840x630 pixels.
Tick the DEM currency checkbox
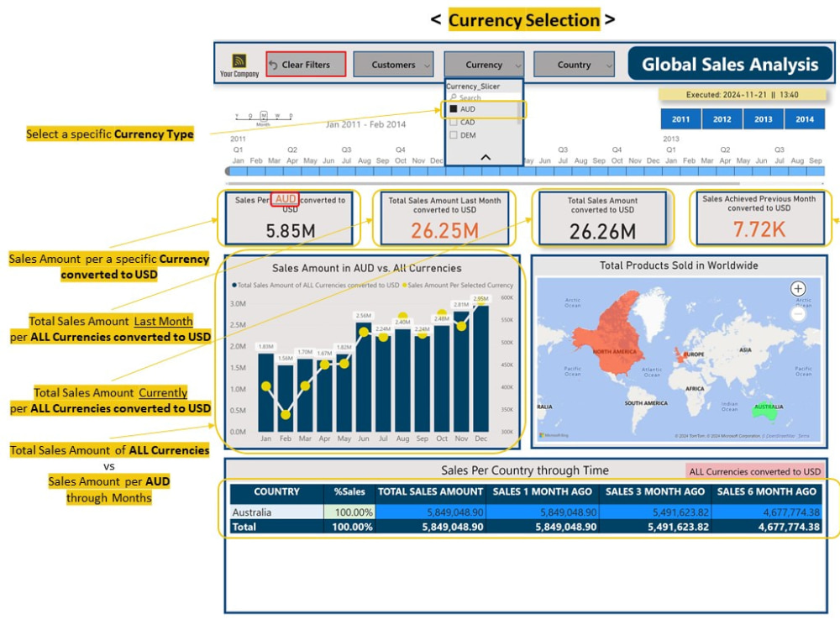click(x=454, y=135)
